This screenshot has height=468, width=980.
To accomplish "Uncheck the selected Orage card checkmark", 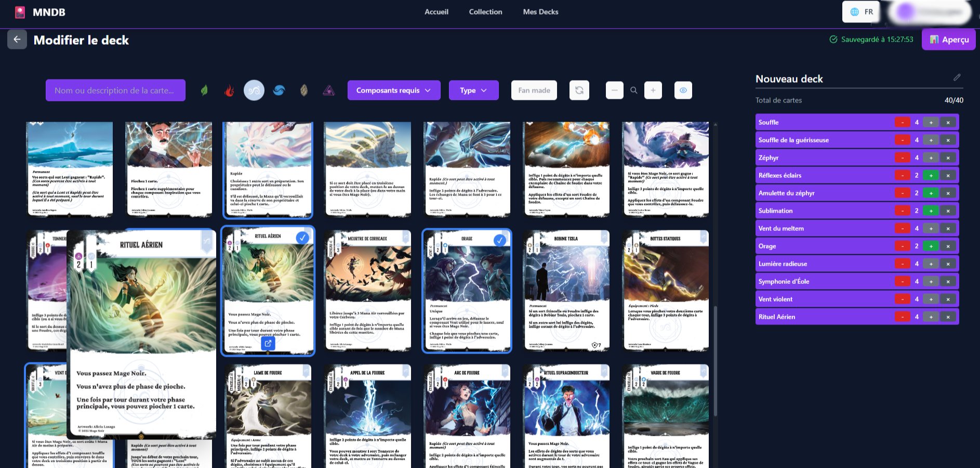I will (499, 240).
